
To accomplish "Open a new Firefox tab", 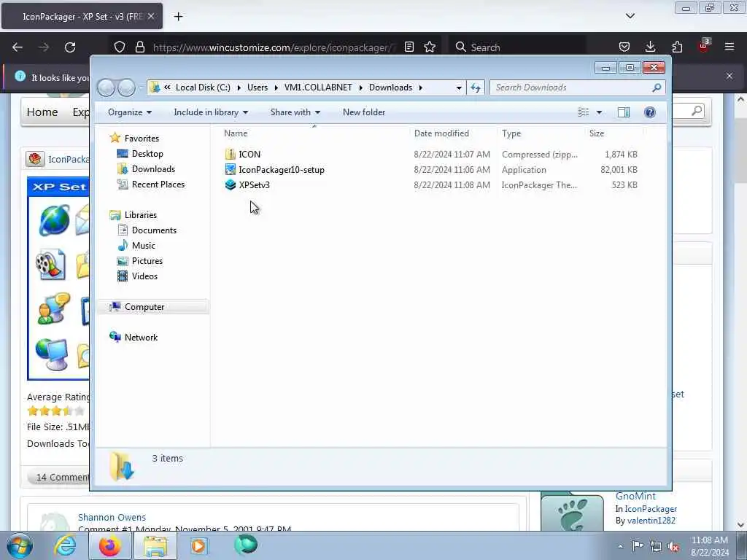I will click(178, 17).
